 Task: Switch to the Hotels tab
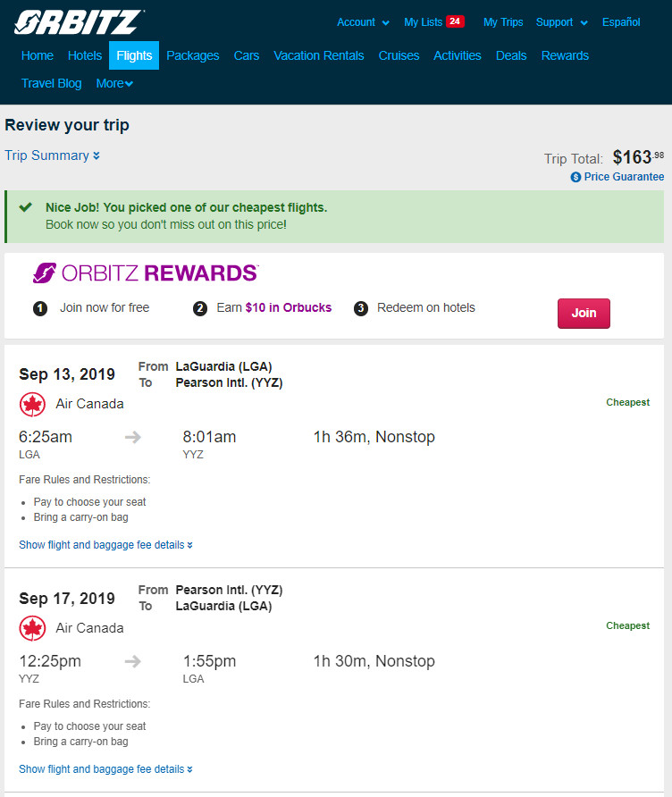[x=85, y=55]
